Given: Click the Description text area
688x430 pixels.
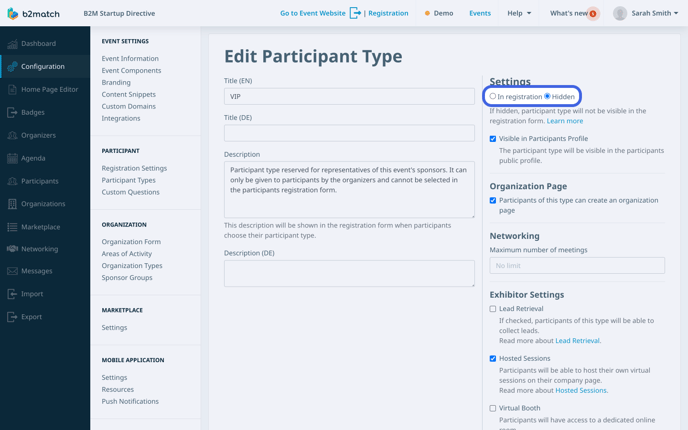Looking at the screenshot, I should (349, 190).
